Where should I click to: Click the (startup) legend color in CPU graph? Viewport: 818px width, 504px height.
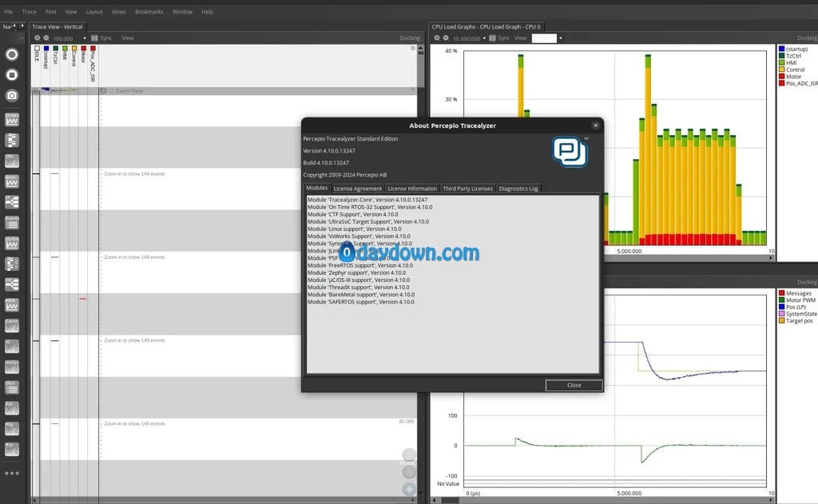coord(781,49)
